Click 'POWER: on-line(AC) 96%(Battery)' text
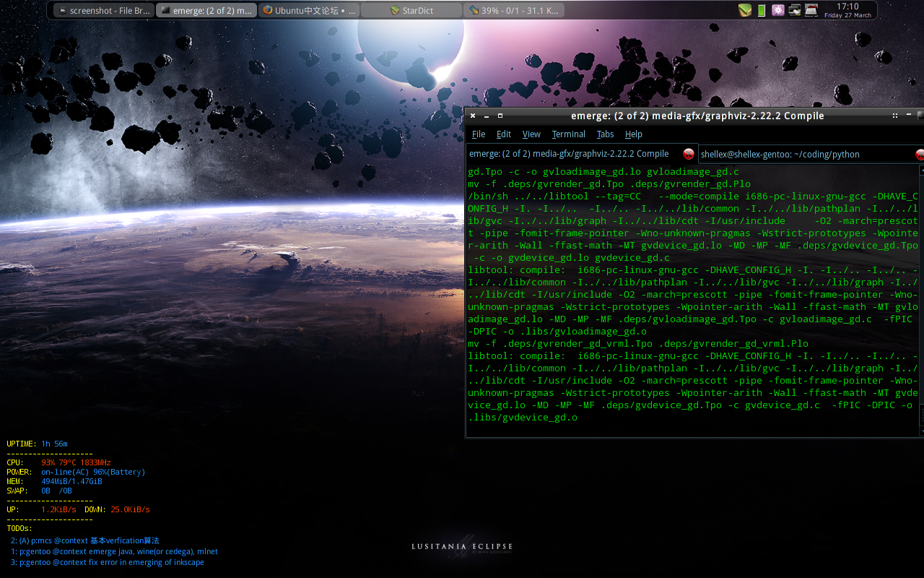Image resolution: width=924 pixels, height=578 pixels. [76, 472]
